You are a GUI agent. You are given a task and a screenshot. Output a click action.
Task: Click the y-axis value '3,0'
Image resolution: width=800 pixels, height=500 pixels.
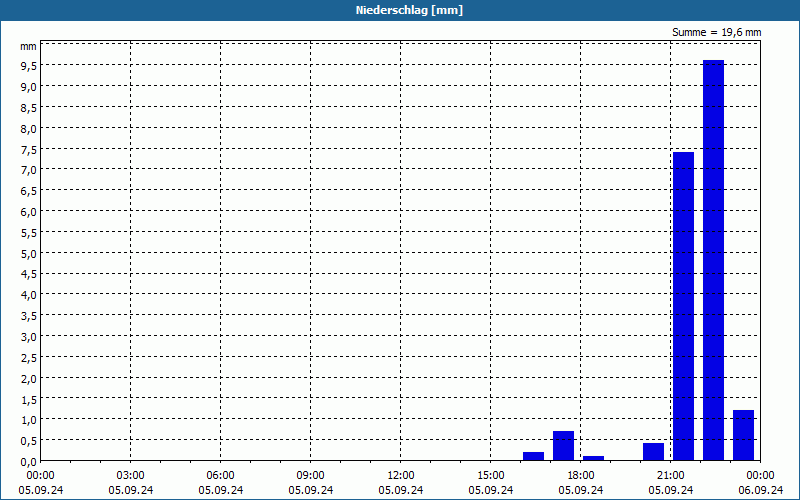point(29,337)
